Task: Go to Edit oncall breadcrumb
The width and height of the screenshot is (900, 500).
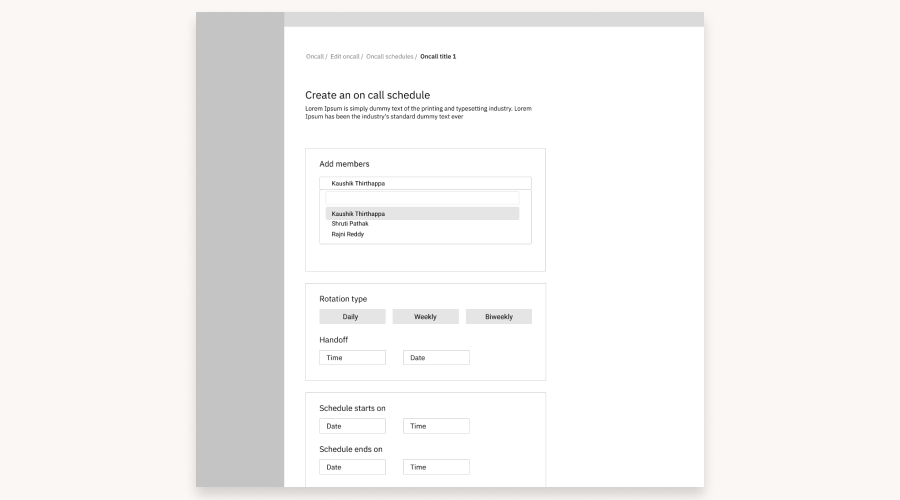Action: (345, 57)
